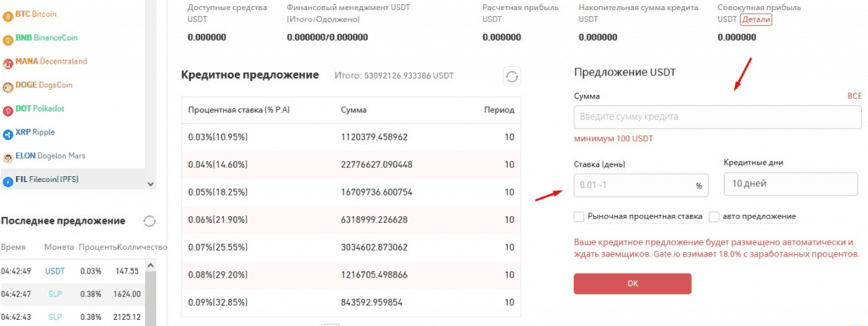Click the amount 1216705.498866
Viewport: 868px width, 326px height.
point(374,274)
